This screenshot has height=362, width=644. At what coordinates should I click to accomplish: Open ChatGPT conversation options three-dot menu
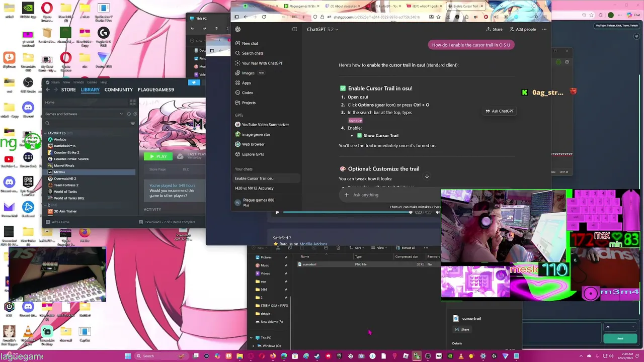[544, 29]
